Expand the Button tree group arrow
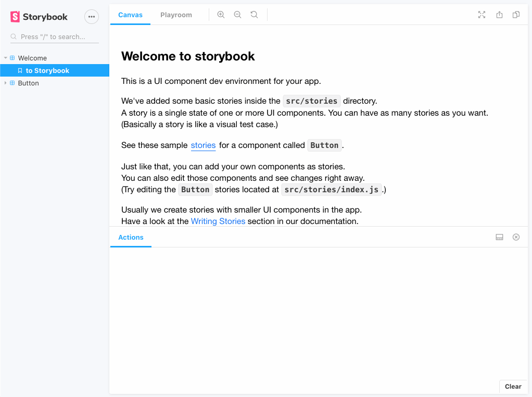 (x=5, y=83)
